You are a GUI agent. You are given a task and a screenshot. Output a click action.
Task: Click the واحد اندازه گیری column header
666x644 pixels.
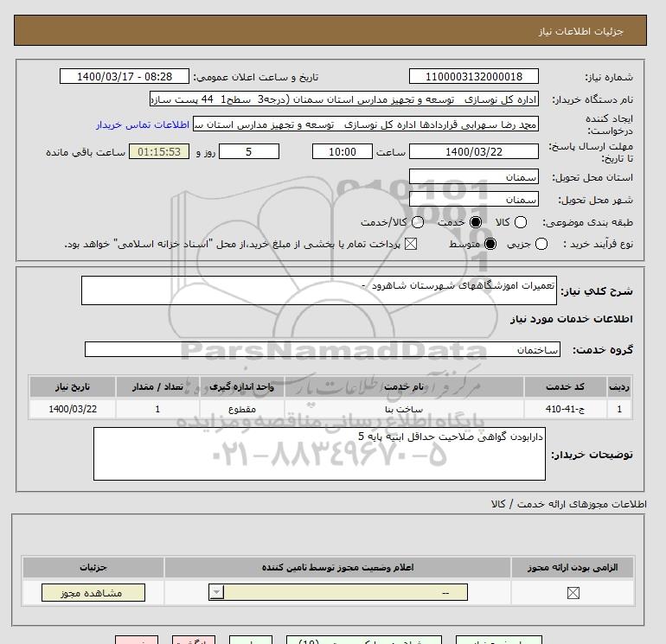[241, 386]
